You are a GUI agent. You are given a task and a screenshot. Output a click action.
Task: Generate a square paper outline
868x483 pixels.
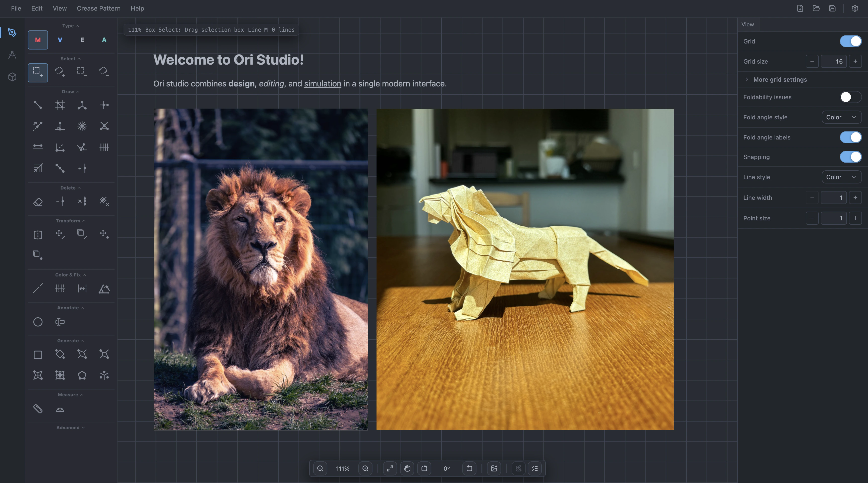(38, 355)
